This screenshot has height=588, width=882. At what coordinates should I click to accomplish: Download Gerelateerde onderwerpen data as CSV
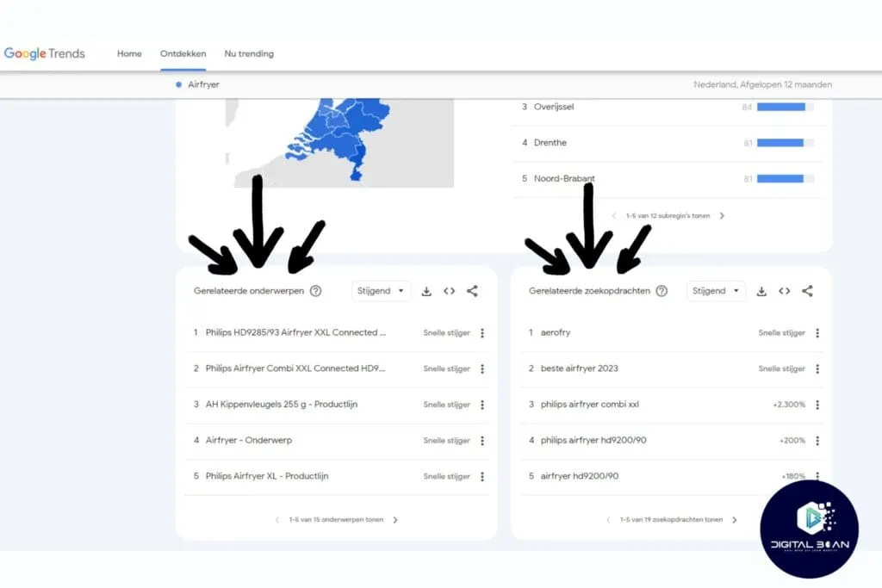[426, 291]
